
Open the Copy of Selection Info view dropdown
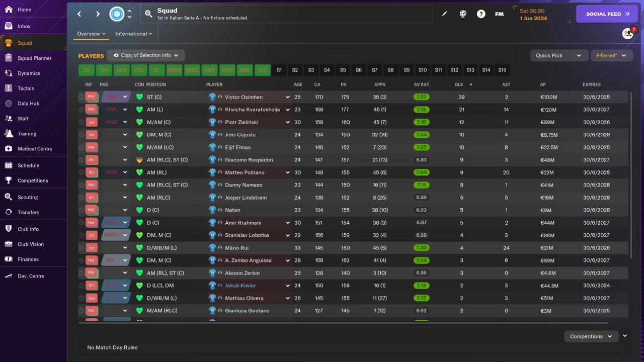(146, 55)
